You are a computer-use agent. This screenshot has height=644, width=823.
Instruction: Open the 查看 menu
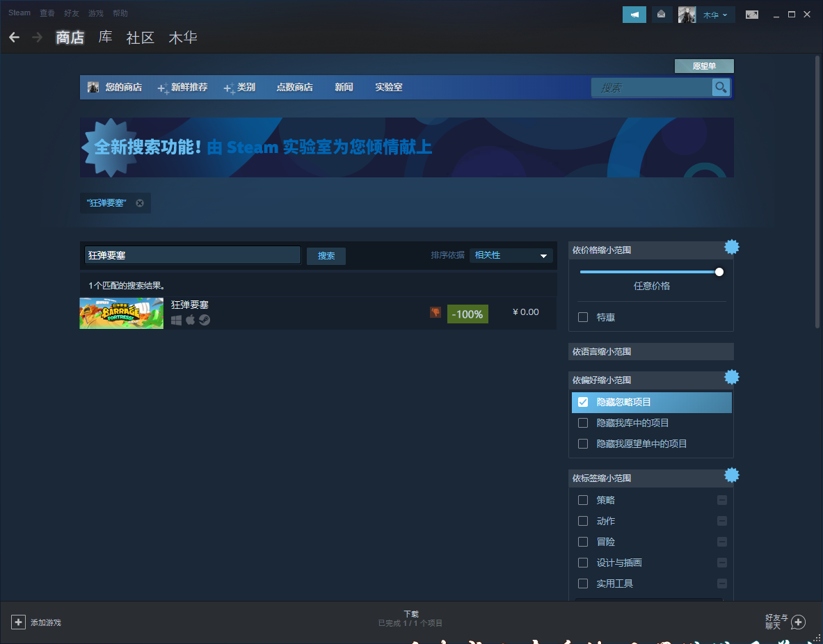point(47,13)
